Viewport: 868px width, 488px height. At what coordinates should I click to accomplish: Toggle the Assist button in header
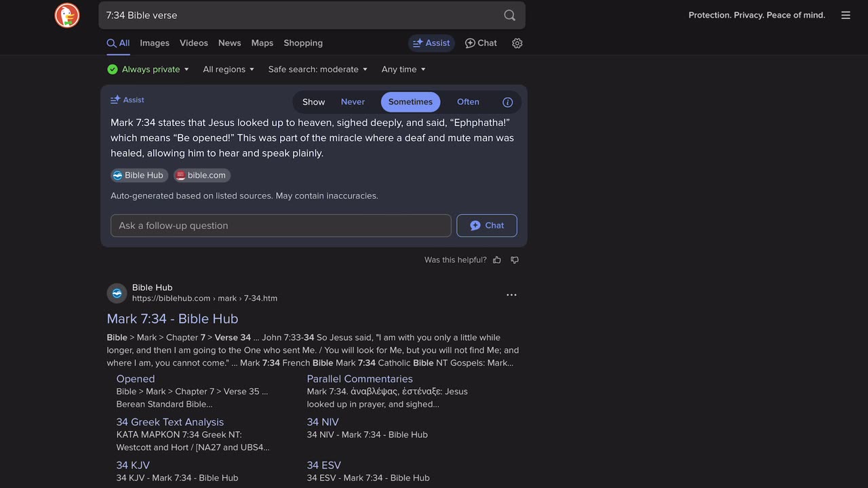pos(431,43)
